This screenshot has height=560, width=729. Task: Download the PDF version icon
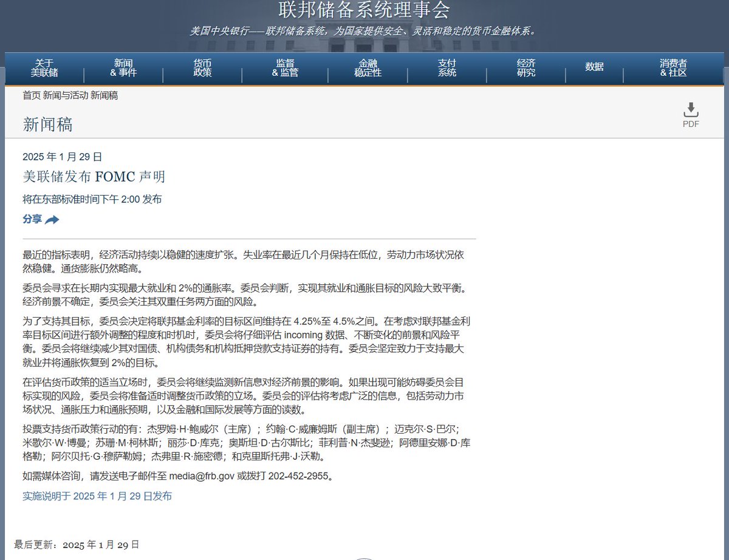coord(691,110)
